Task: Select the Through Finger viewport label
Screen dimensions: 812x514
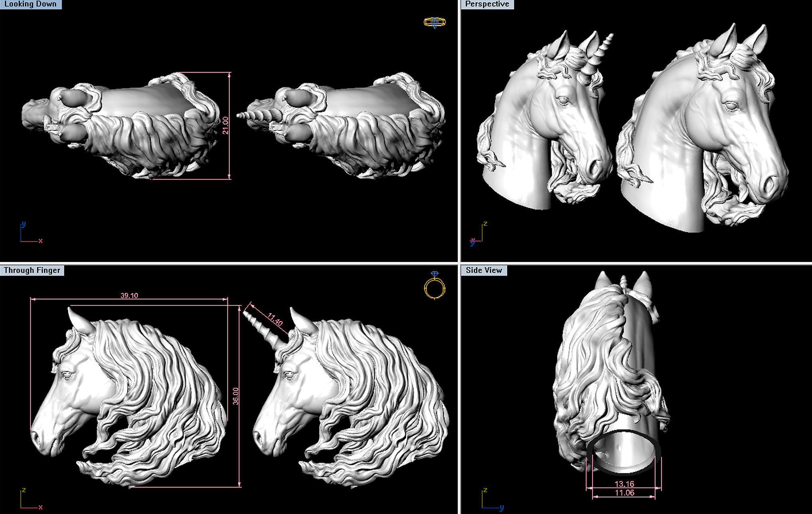Action: coord(32,270)
